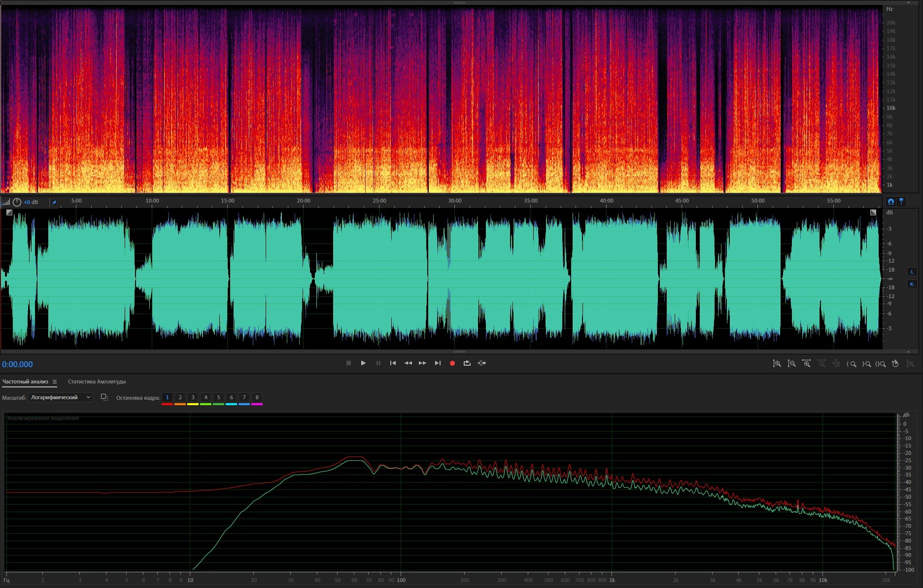923x588 pixels.
Task: Zoom to selection icon
Action: (x=881, y=364)
